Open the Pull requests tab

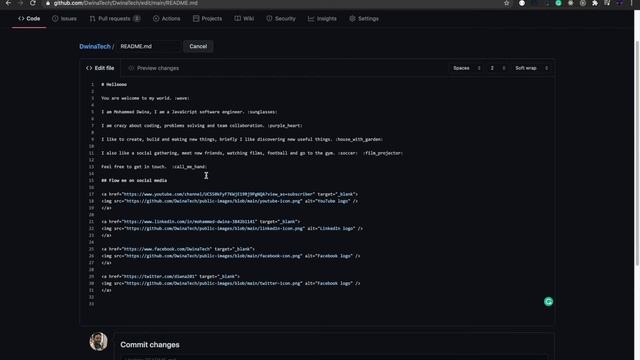tap(115, 18)
